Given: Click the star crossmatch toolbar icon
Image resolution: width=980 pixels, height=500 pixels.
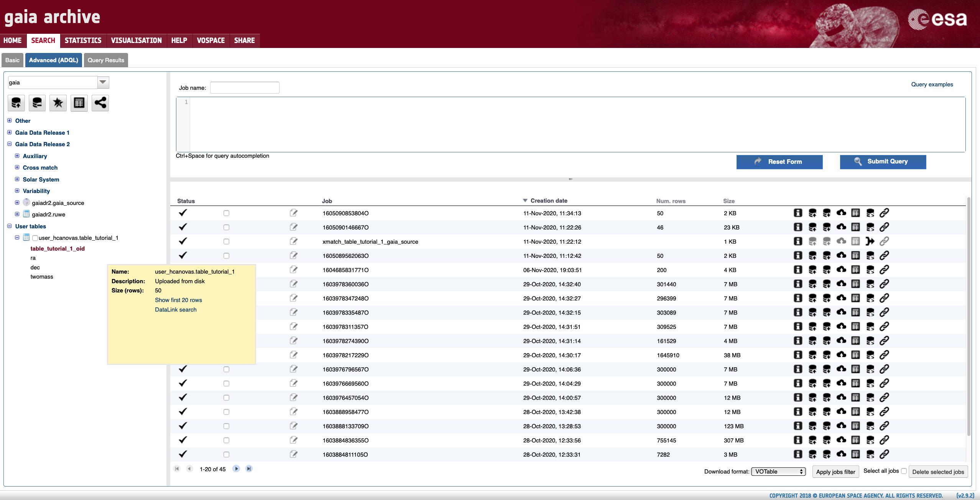Looking at the screenshot, I should (x=58, y=103).
